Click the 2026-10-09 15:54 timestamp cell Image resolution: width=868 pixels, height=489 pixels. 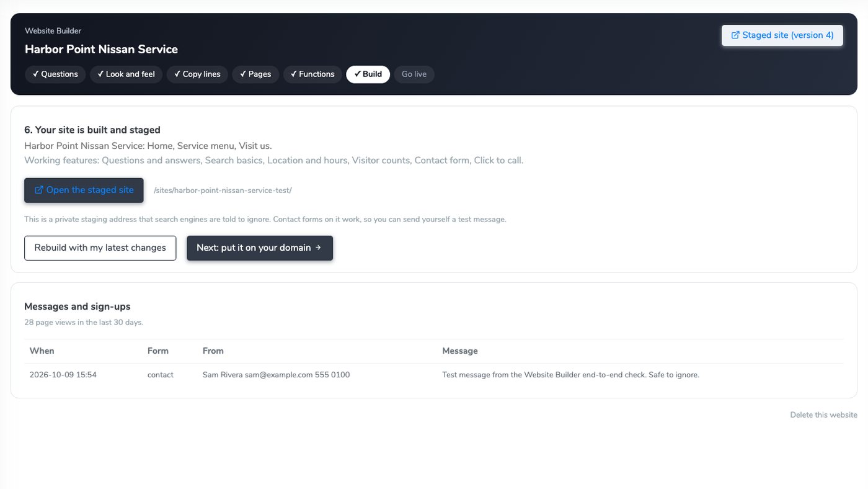(63, 375)
